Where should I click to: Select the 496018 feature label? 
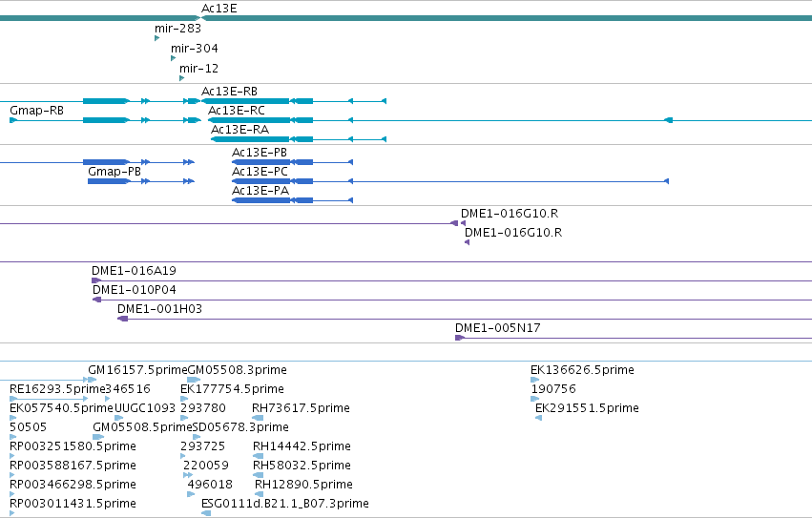pyautogui.click(x=210, y=485)
